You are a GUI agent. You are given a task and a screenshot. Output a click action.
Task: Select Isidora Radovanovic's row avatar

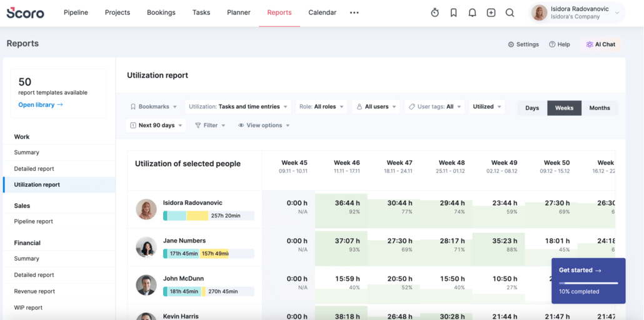pos(146,209)
